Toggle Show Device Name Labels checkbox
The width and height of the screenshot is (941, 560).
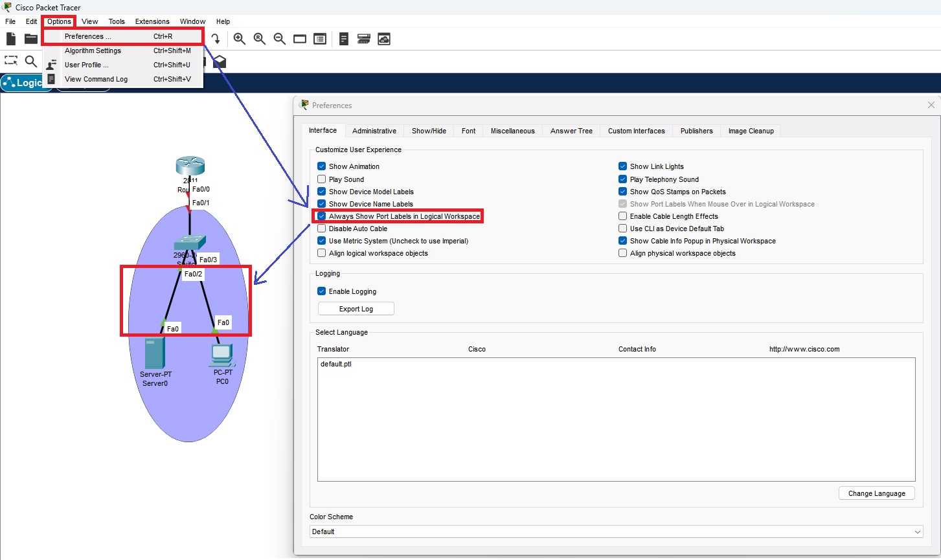point(322,204)
